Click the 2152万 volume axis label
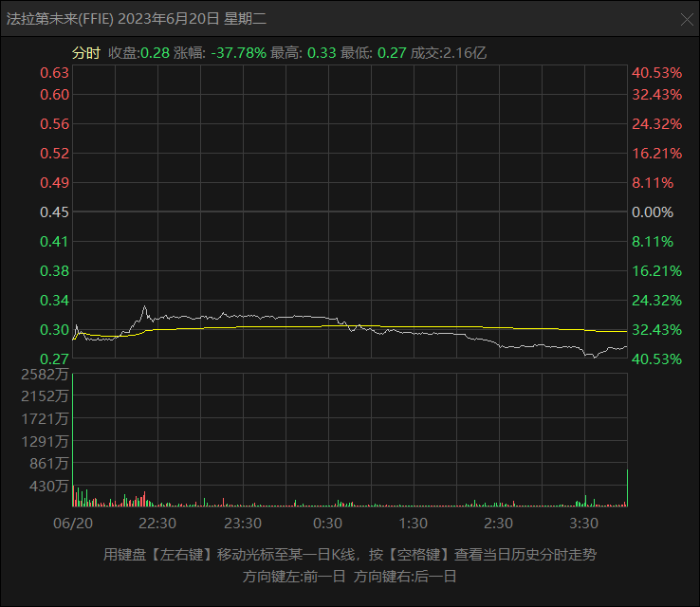The image size is (700, 607). [x=45, y=395]
